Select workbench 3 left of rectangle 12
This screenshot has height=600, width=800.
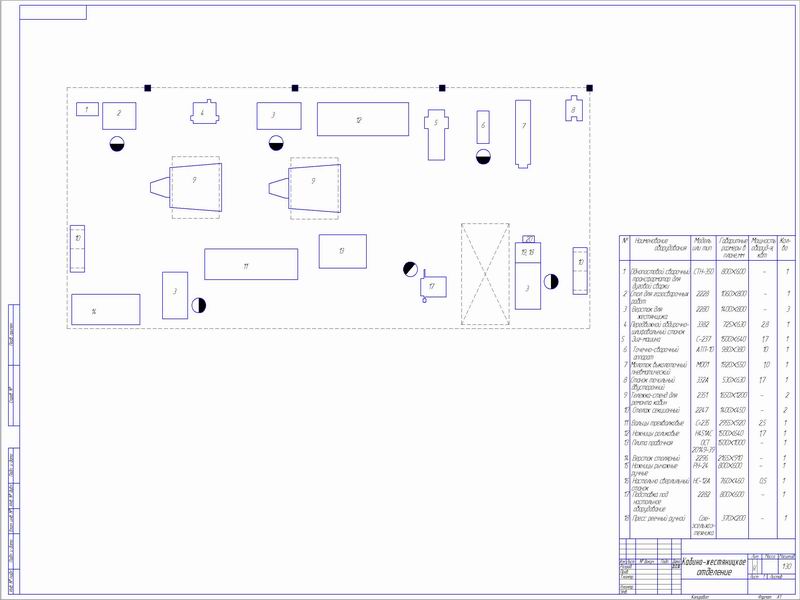[x=279, y=116]
